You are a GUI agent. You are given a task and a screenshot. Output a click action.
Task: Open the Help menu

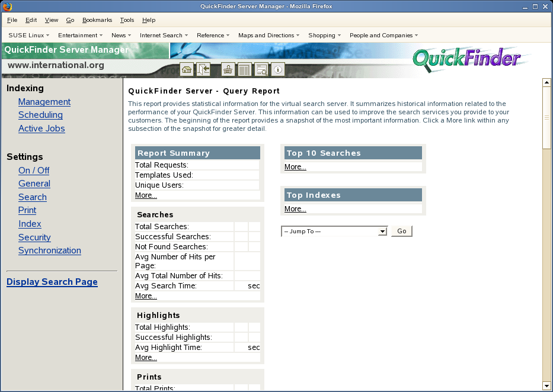click(x=149, y=20)
